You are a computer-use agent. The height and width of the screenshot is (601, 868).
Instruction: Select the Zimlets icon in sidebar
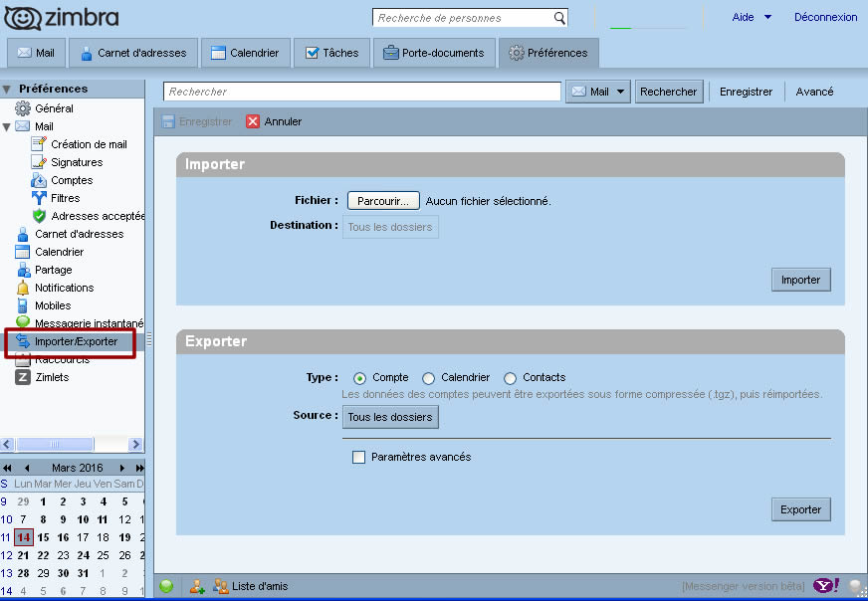23,377
